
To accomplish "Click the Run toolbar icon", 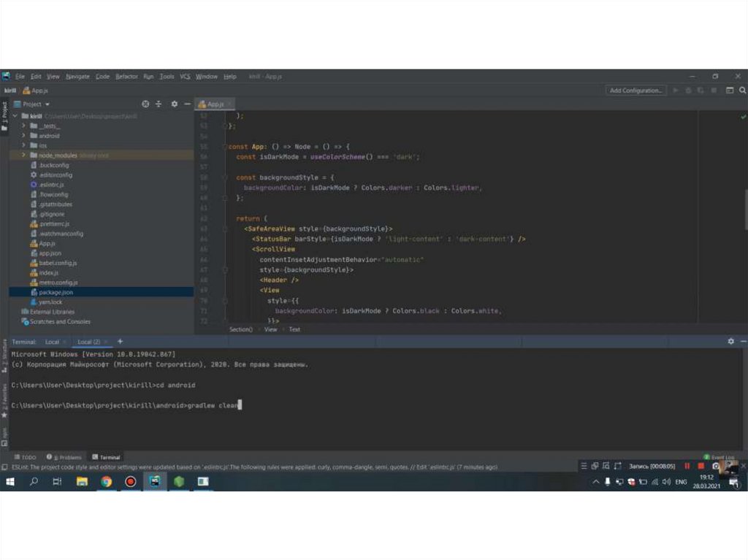I will (x=676, y=90).
